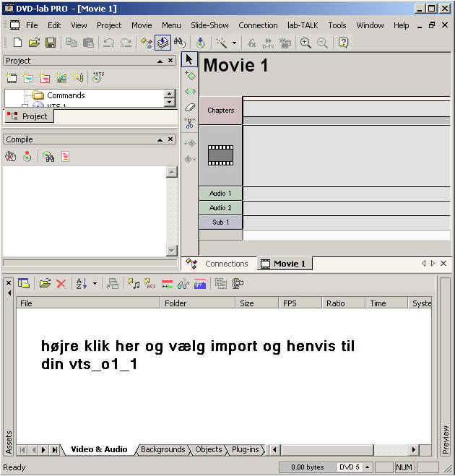Select the eraser tool in movie toolbar
The image size is (455, 476).
click(x=190, y=107)
